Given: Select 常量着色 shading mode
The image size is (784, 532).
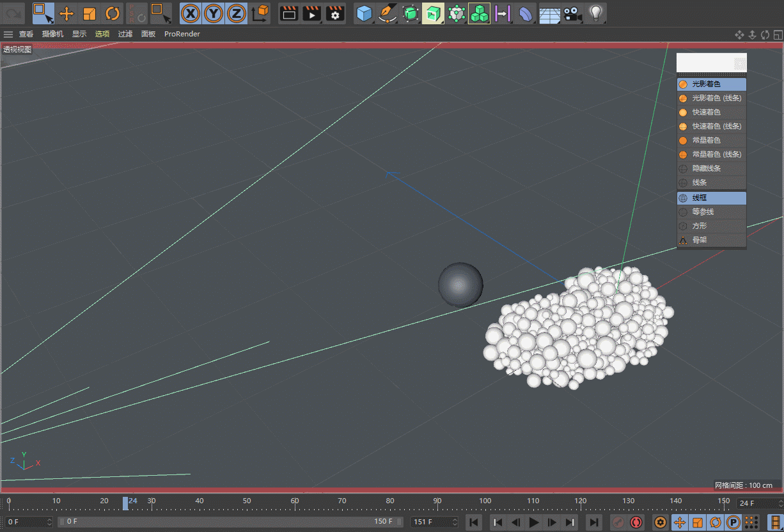Looking at the screenshot, I should click(712, 140).
